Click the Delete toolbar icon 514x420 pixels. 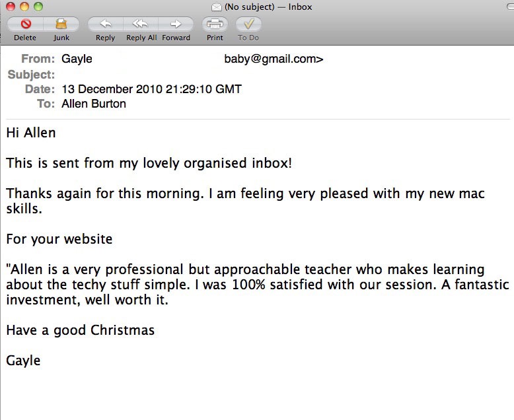[x=25, y=24]
